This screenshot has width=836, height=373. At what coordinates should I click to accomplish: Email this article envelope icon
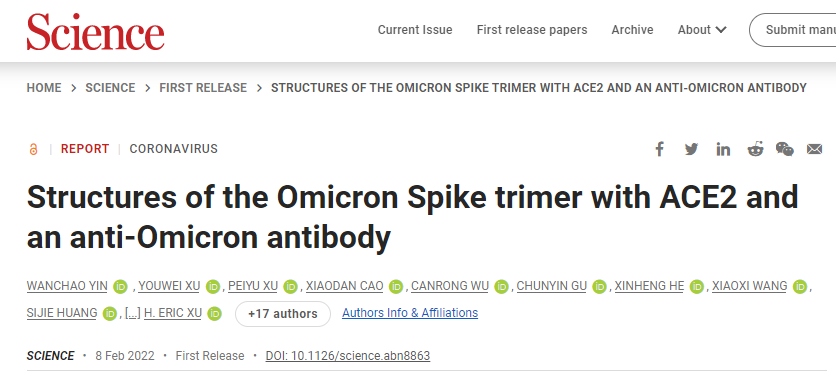(x=815, y=149)
